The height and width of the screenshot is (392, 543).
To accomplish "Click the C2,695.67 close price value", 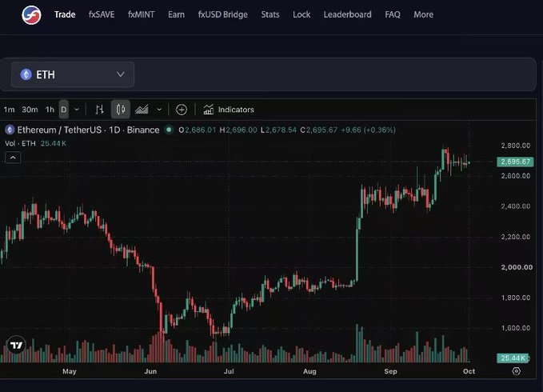I will point(318,130).
